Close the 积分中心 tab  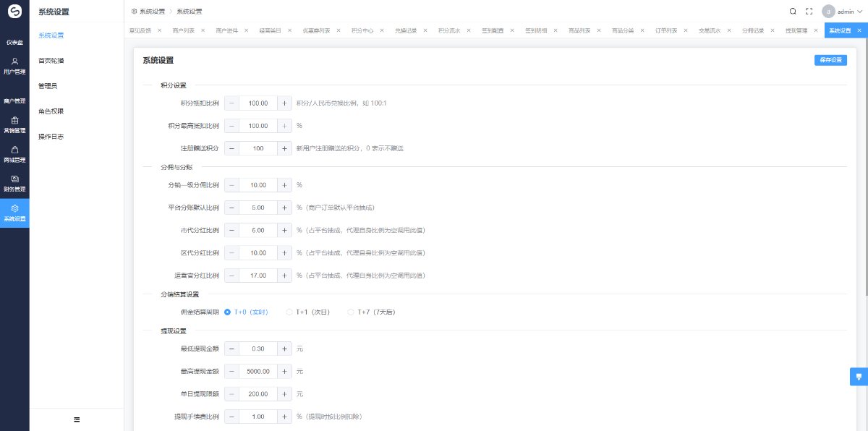tap(382, 31)
